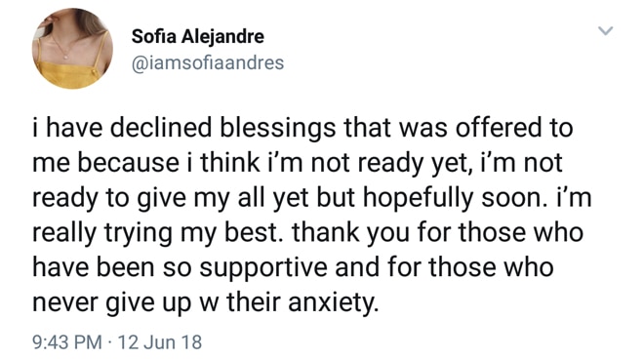Click the word "because" in second line

tap(128, 163)
